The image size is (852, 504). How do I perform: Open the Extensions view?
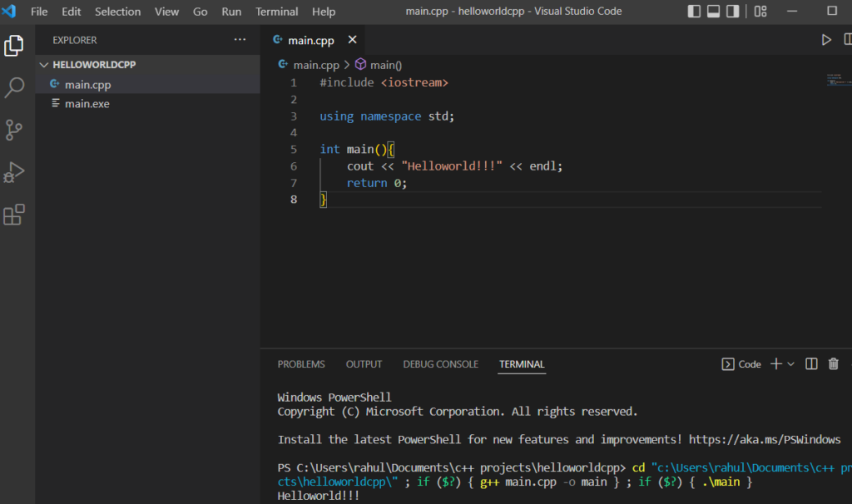(14, 215)
